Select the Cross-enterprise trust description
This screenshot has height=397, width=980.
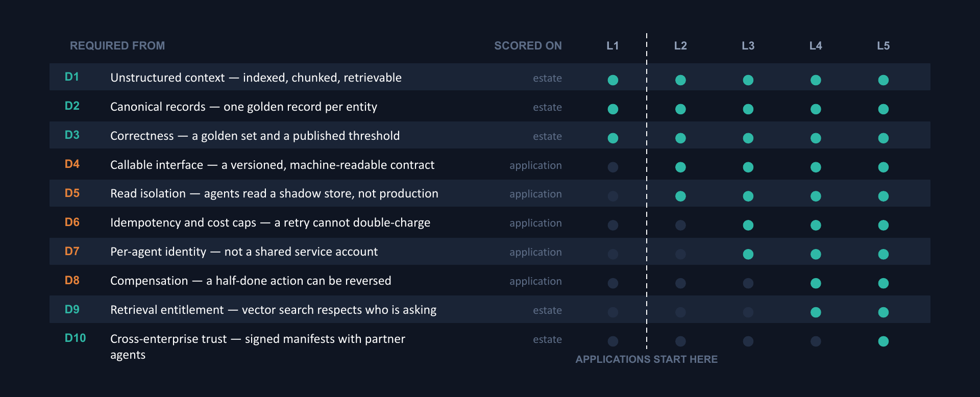(258, 346)
